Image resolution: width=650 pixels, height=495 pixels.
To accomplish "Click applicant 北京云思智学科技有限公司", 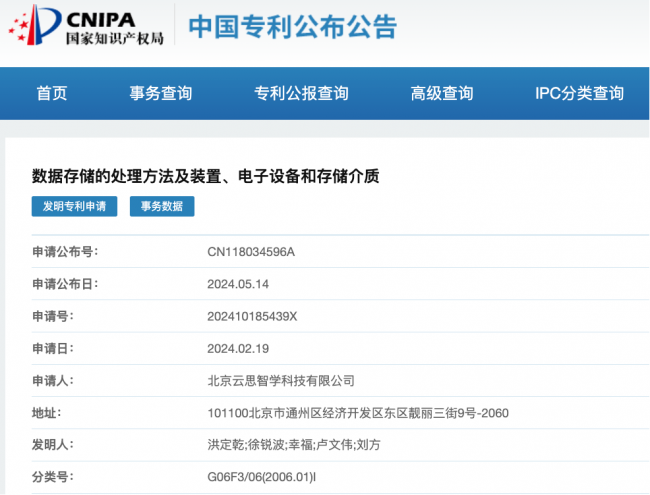I will click(x=281, y=381).
